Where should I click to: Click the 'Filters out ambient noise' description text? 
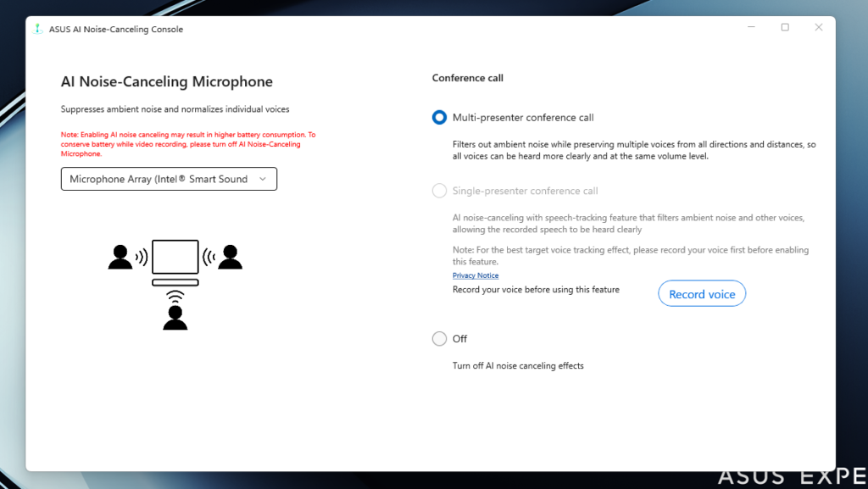pyautogui.click(x=634, y=150)
